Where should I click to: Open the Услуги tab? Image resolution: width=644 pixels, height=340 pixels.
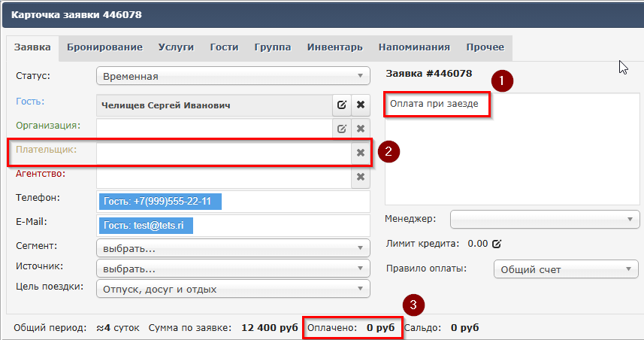[x=176, y=47]
